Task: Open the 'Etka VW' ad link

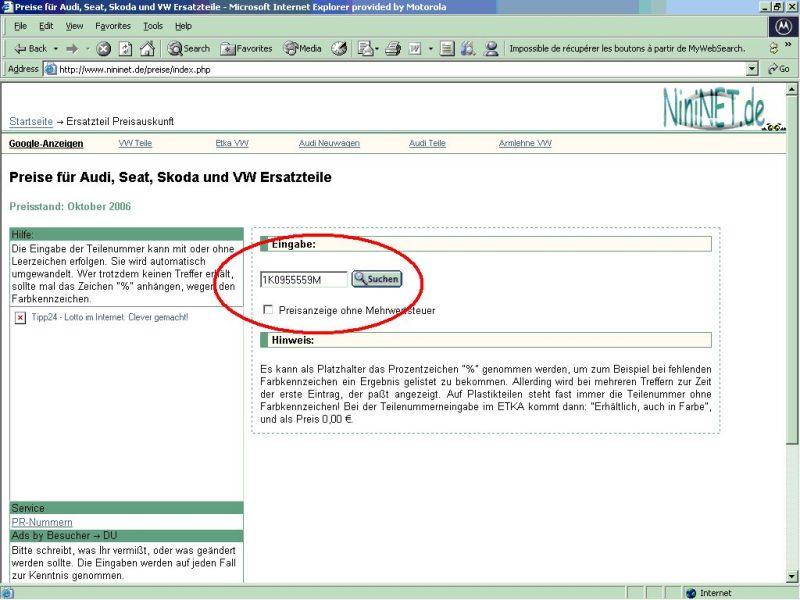Action: [x=232, y=143]
